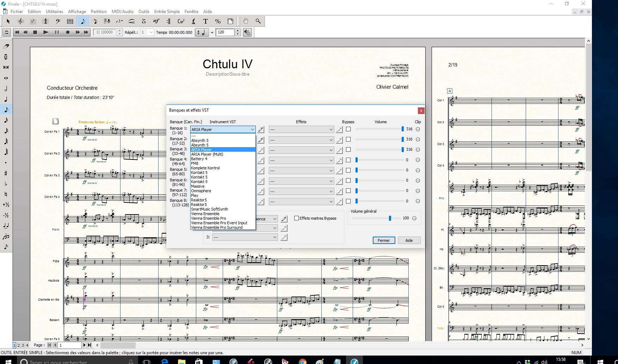This screenshot has width=618, height=364.
Task: Select the Resize percent tool
Action: 218,21
